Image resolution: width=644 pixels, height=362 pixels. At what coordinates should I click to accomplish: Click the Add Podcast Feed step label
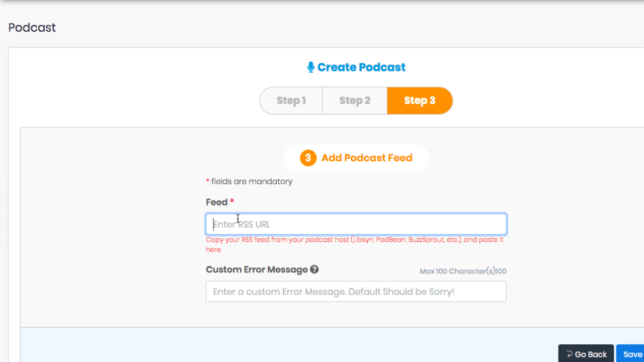tap(367, 158)
